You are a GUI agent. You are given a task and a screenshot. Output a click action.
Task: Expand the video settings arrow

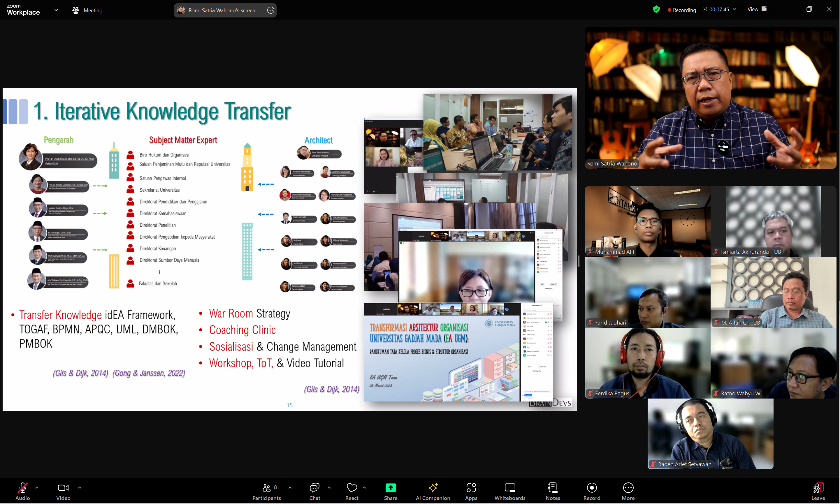(x=80, y=488)
